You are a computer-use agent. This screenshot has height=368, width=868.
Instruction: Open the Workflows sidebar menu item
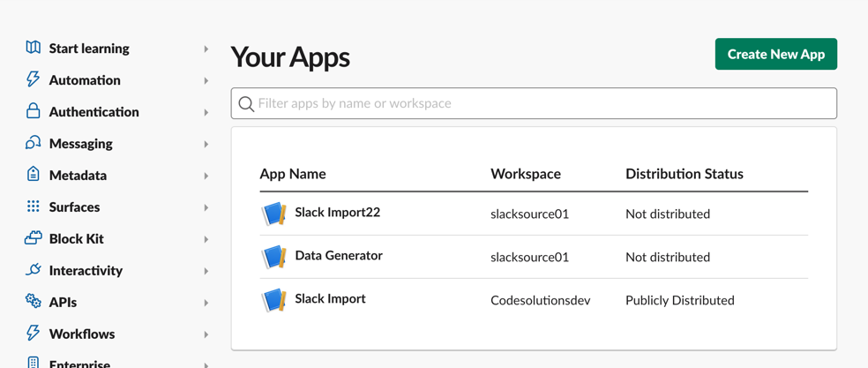point(82,334)
